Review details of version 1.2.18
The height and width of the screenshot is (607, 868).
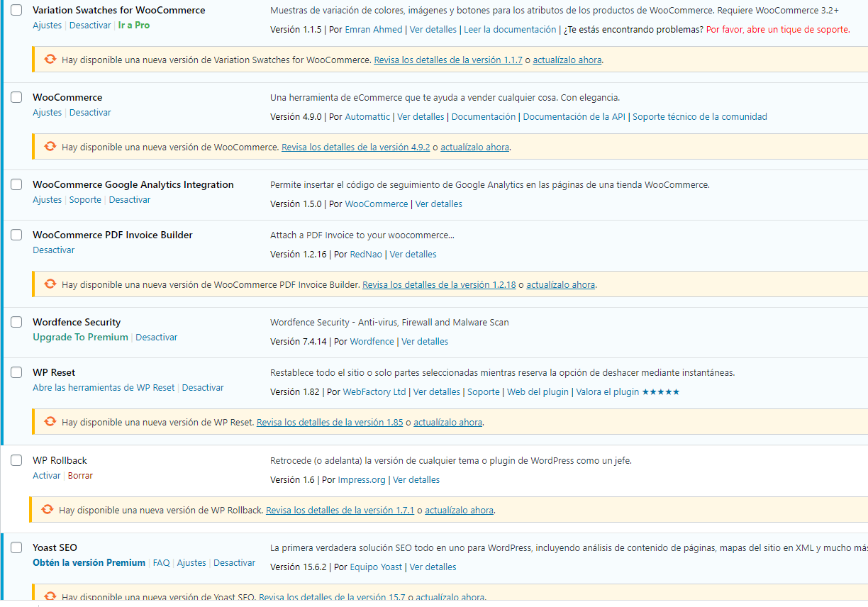[439, 285]
